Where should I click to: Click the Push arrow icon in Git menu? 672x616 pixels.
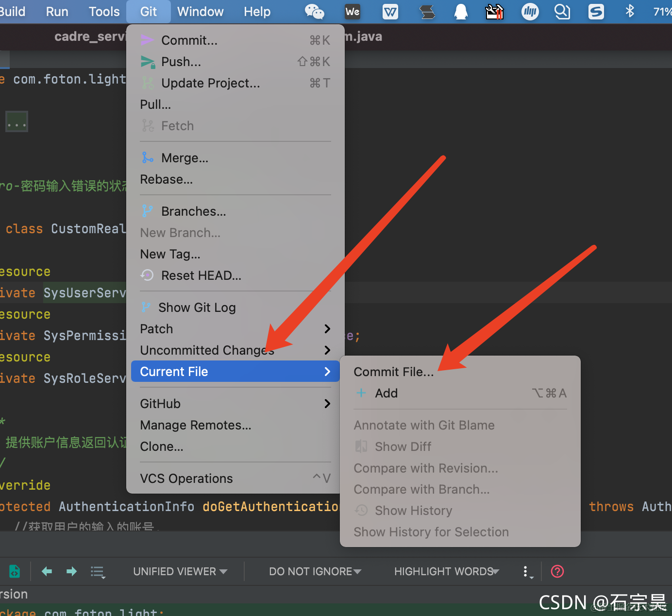tap(148, 62)
